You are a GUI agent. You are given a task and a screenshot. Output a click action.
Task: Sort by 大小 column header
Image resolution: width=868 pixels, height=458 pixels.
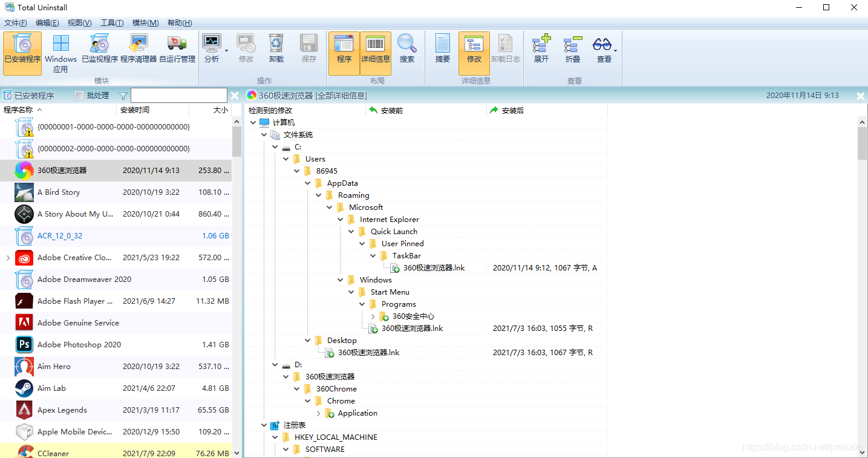pyautogui.click(x=210, y=110)
